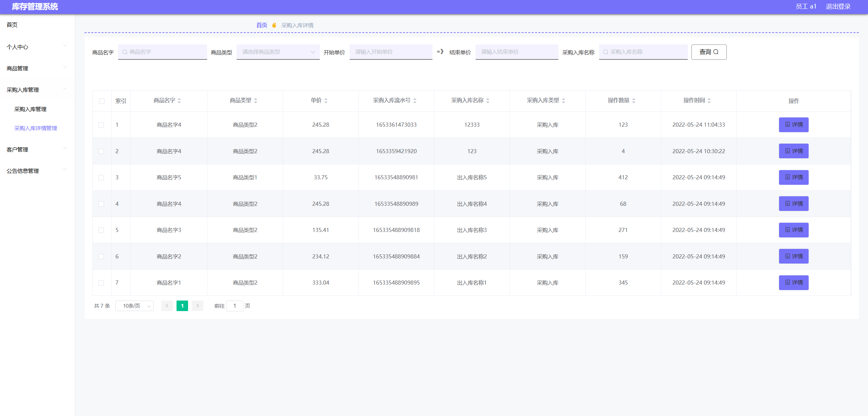
Task: Sort by 采购入库名称 column arrows
Action: click(488, 101)
